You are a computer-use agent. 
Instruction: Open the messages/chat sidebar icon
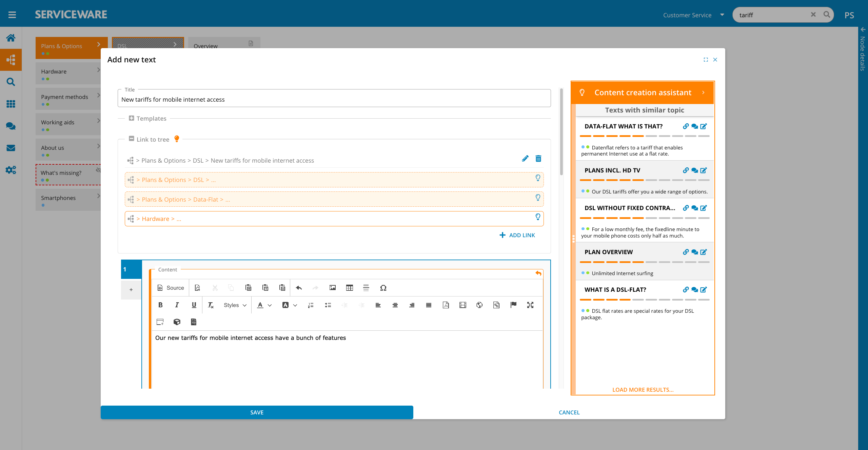pyautogui.click(x=11, y=126)
